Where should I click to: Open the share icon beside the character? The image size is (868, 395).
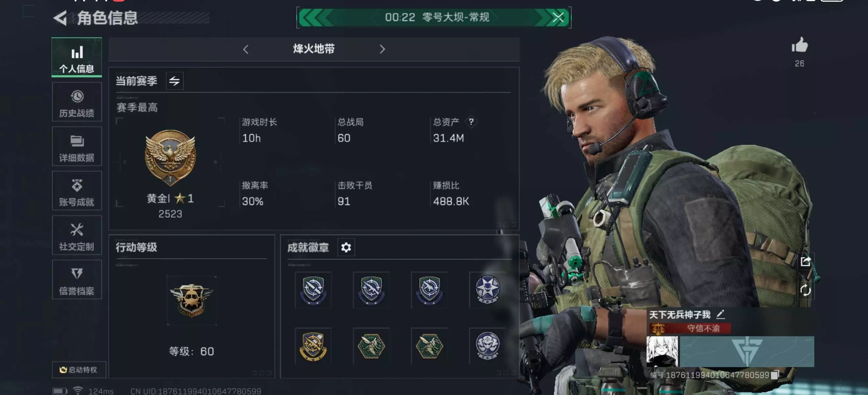pos(806,261)
